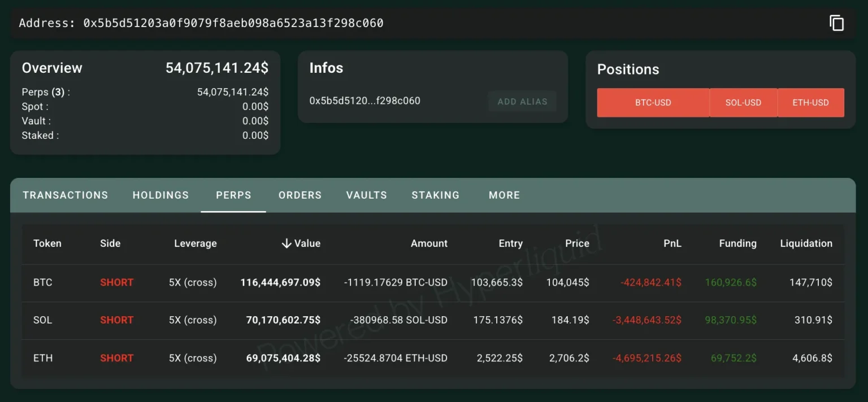Open the TRANSACTIONS tab
Viewport: 868px width, 402px height.
[65, 195]
